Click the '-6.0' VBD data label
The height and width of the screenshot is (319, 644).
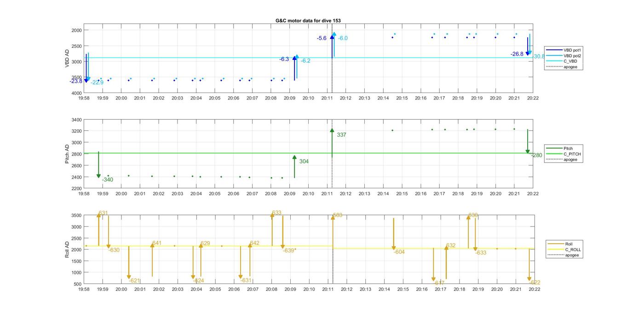click(343, 38)
